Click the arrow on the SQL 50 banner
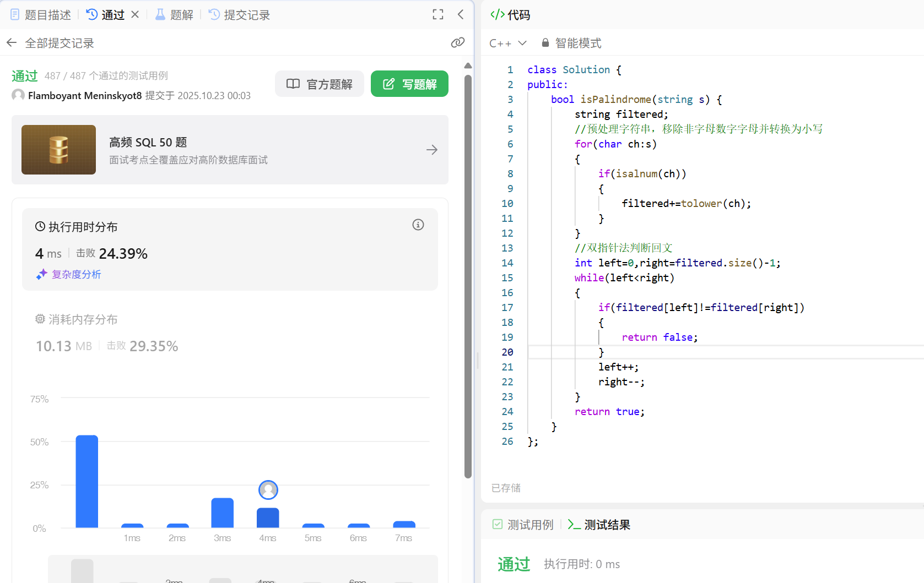The width and height of the screenshot is (924, 583). point(432,150)
